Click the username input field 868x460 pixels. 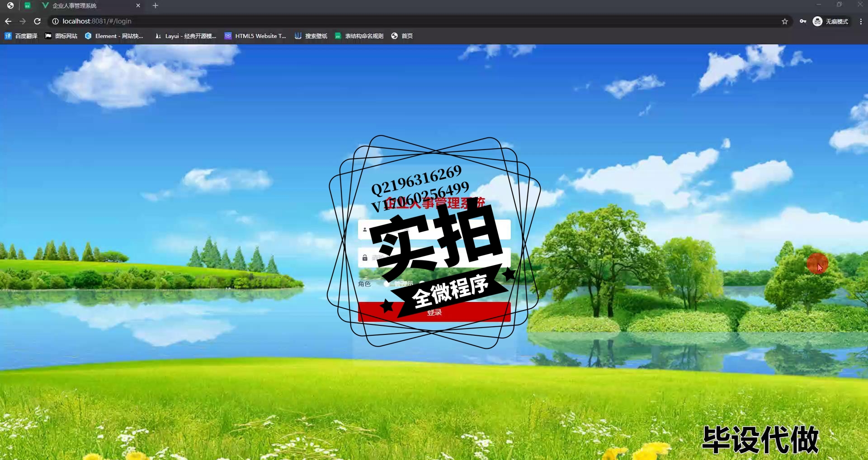coord(434,230)
